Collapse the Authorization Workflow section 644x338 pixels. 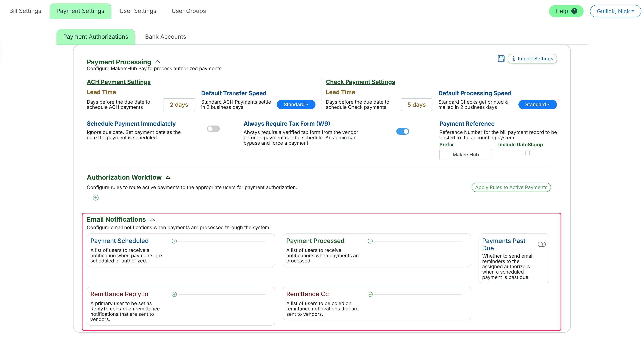click(x=168, y=177)
